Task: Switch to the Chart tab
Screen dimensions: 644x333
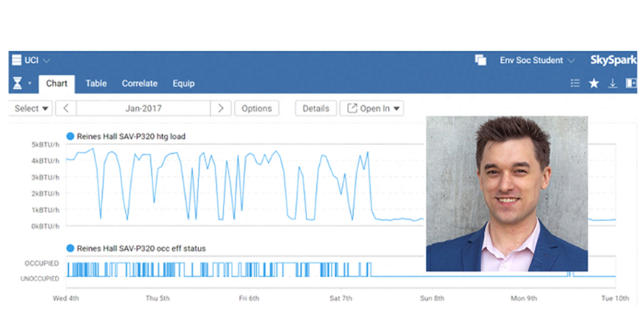Action: point(57,84)
